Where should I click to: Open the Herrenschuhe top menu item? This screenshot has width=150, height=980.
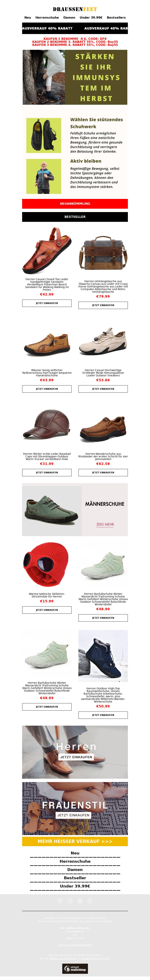(47, 17)
